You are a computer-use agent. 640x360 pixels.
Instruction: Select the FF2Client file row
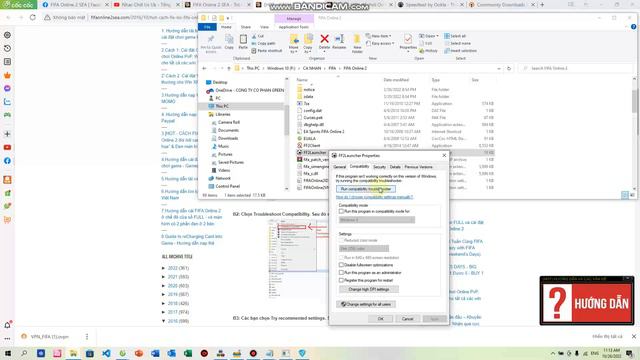[x=395, y=145]
